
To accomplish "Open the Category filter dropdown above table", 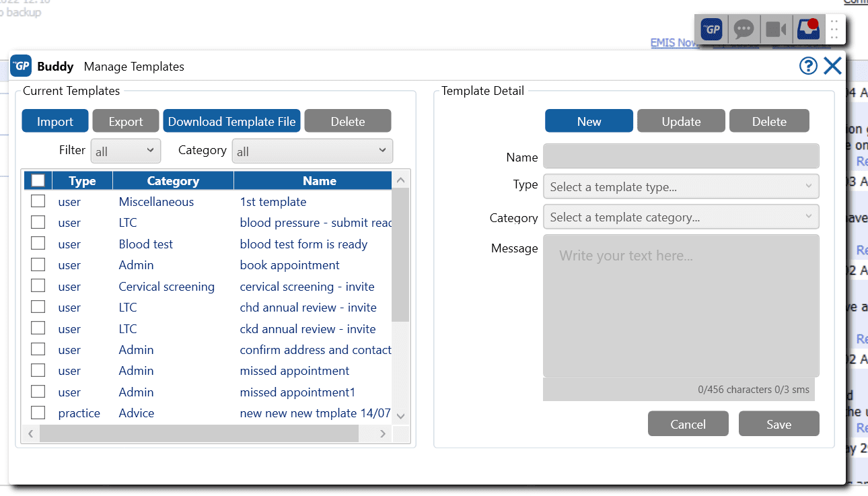I will (312, 151).
